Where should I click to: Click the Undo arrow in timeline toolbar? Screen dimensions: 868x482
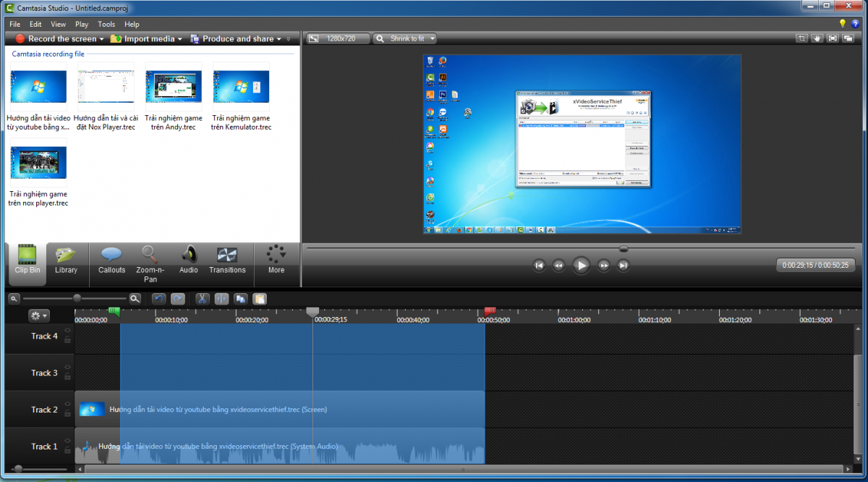pos(158,298)
